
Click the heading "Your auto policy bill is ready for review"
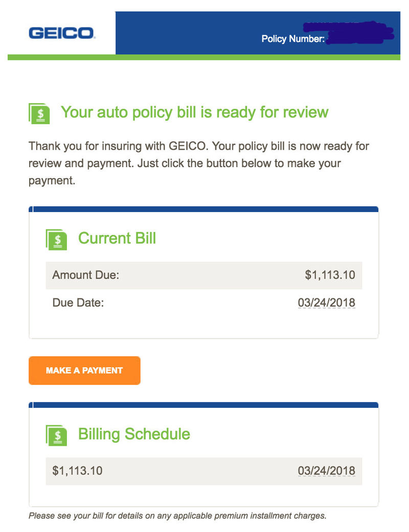tap(194, 112)
